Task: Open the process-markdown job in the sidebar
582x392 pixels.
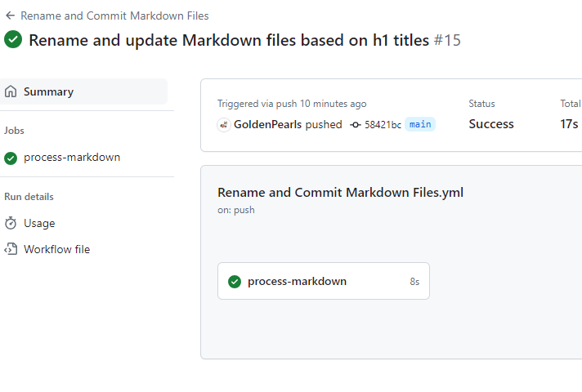Action: coord(72,157)
